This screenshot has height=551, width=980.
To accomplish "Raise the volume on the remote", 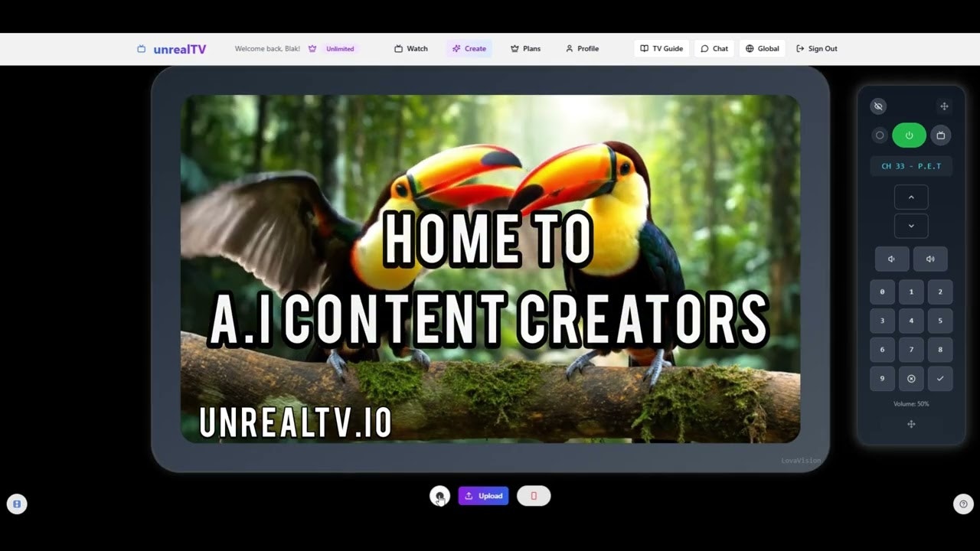I will [930, 259].
